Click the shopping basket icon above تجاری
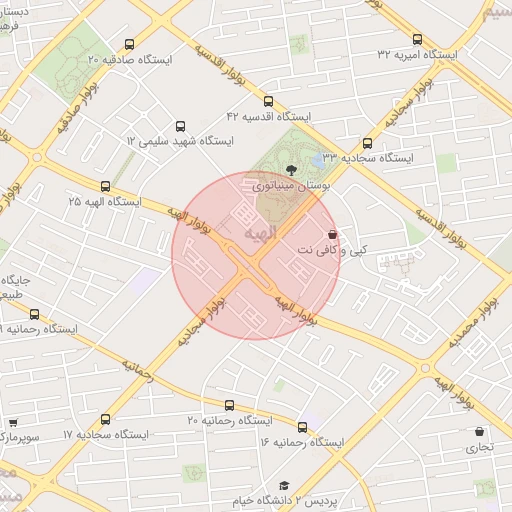The width and height of the screenshot is (512, 512). pos(479,431)
